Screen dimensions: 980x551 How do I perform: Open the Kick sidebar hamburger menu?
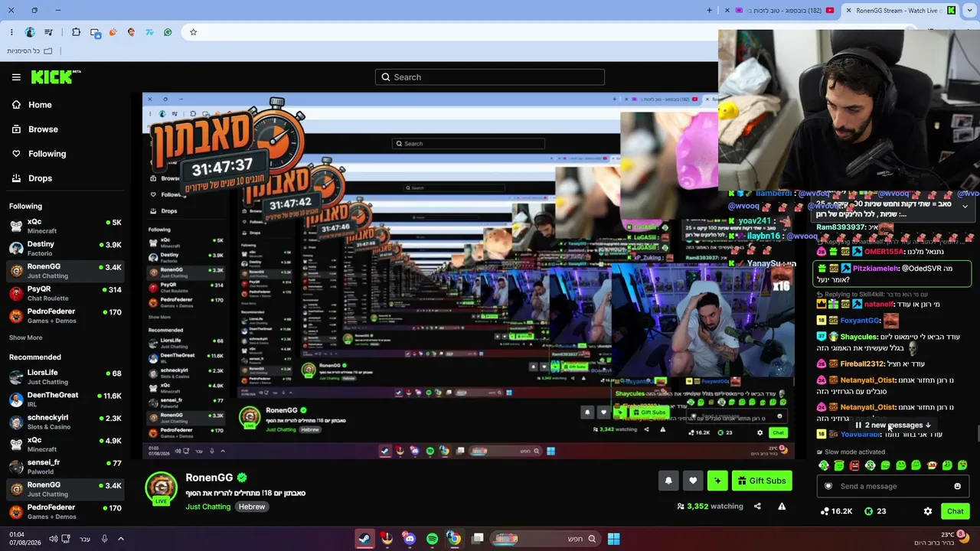tap(16, 77)
